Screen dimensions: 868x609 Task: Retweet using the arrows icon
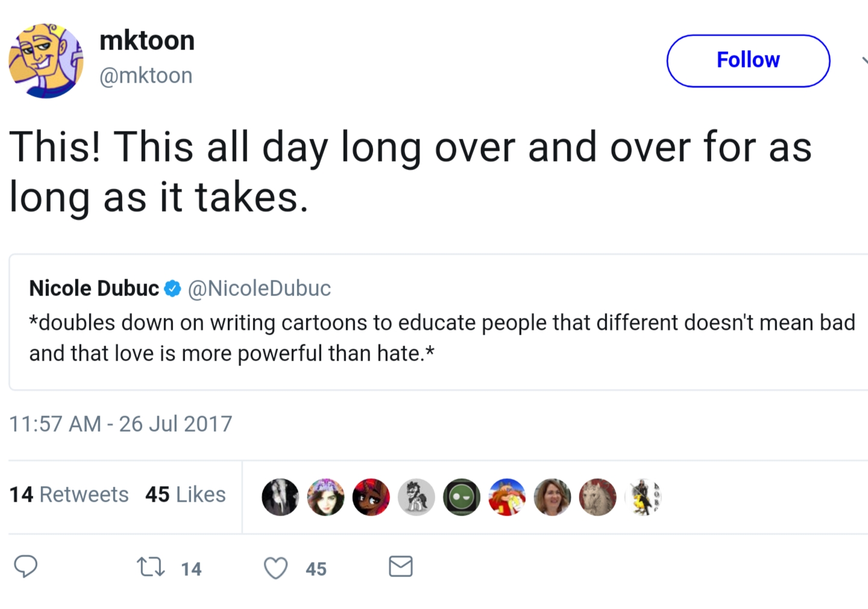click(151, 567)
